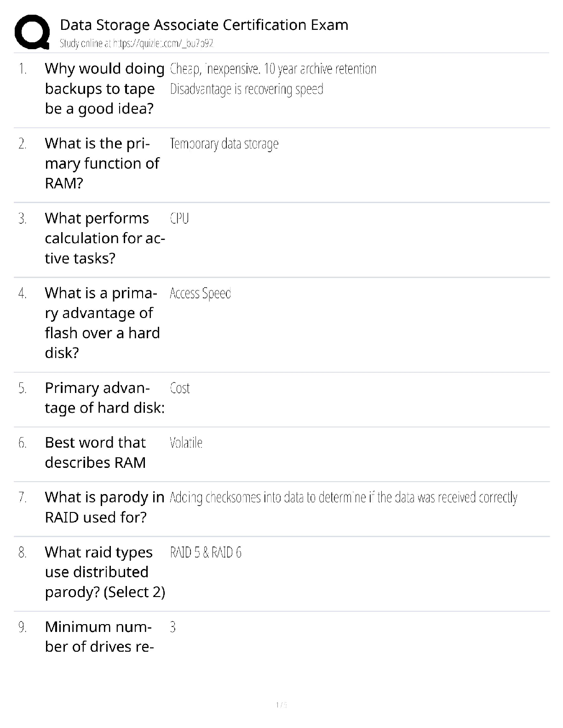The image size is (563, 728).
Task: Open the quizlet.com study link
Action: tap(137, 44)
